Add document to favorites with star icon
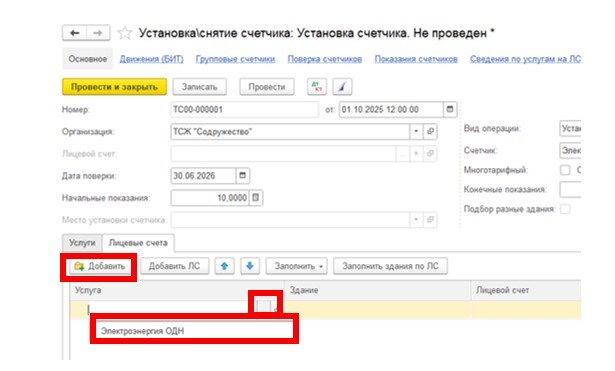 coord(124,33)
